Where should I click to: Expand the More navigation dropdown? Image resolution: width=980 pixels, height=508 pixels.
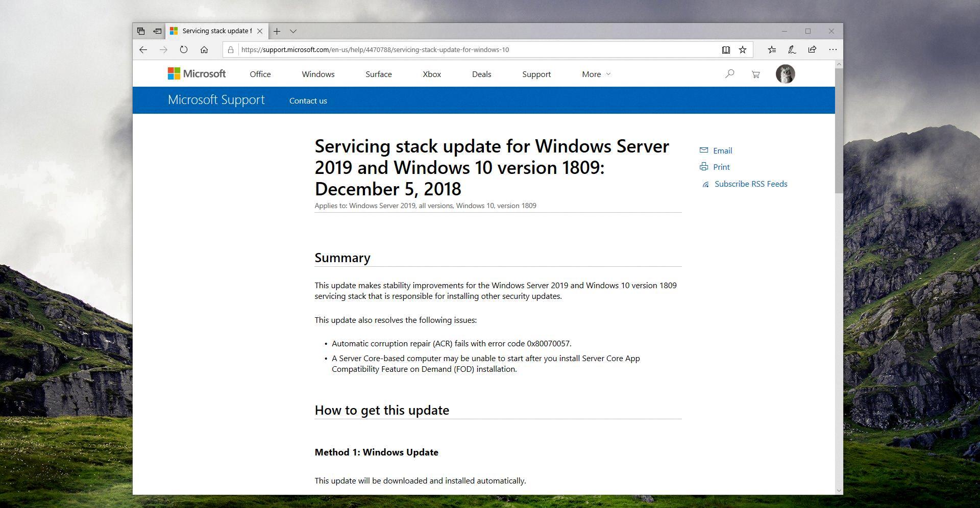tap(596, 74)
